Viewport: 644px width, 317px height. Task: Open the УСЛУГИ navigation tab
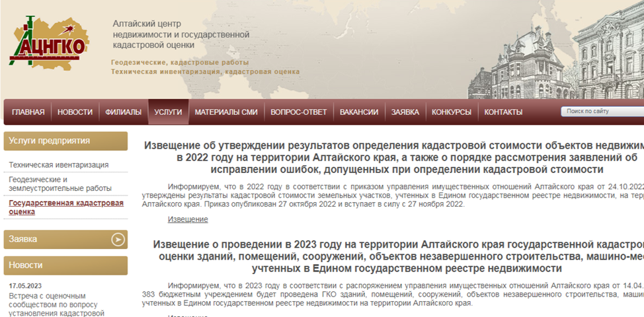click(168, 112)
